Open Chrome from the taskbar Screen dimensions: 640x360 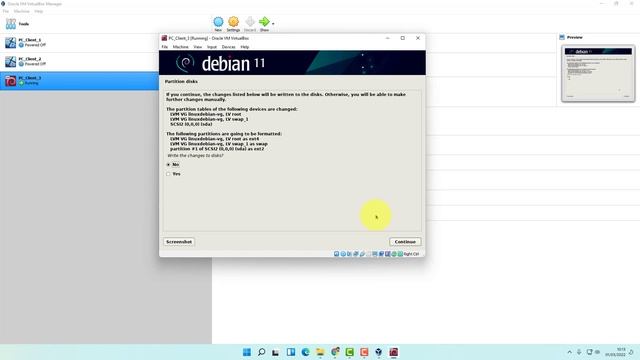(335, 352)
